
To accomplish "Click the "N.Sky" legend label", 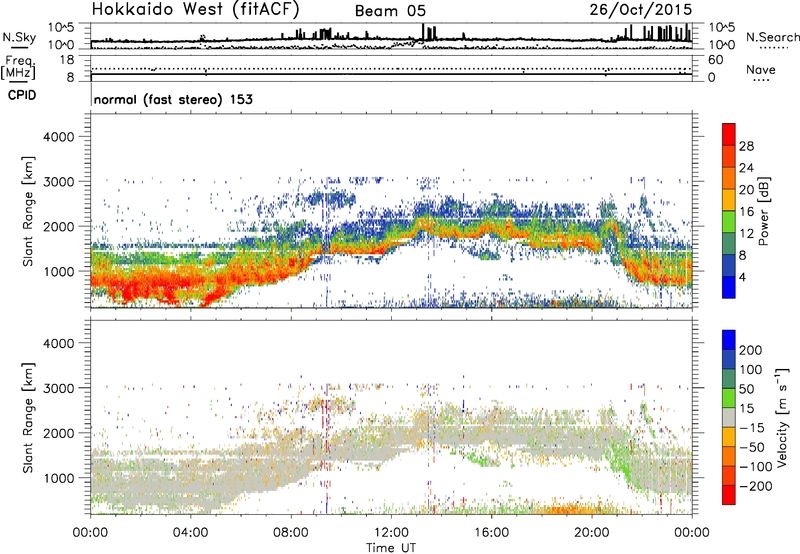I will pos(19,37).
